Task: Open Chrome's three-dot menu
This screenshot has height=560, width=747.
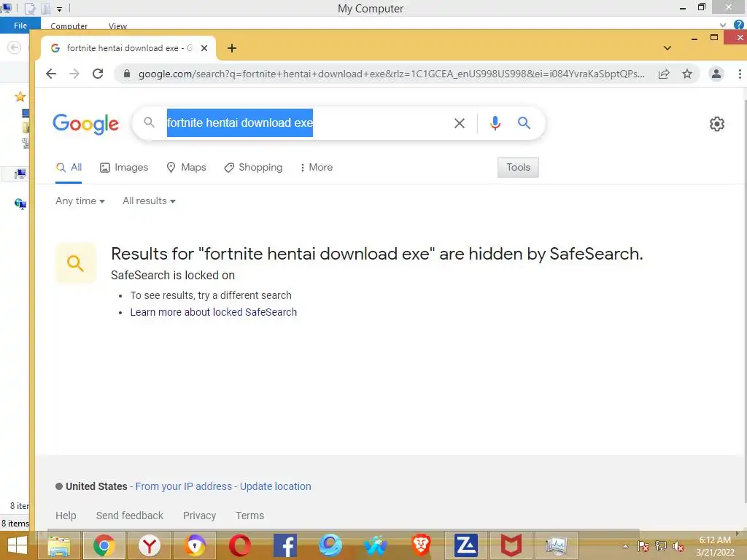Action: (740, 74)
